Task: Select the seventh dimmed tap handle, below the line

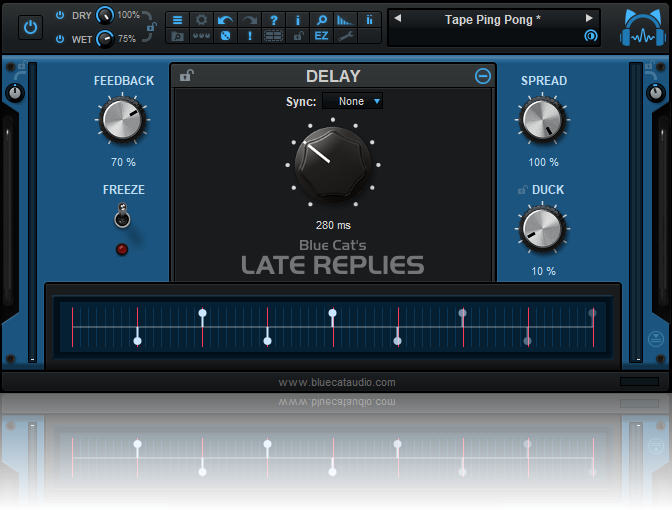Action: 528,341
